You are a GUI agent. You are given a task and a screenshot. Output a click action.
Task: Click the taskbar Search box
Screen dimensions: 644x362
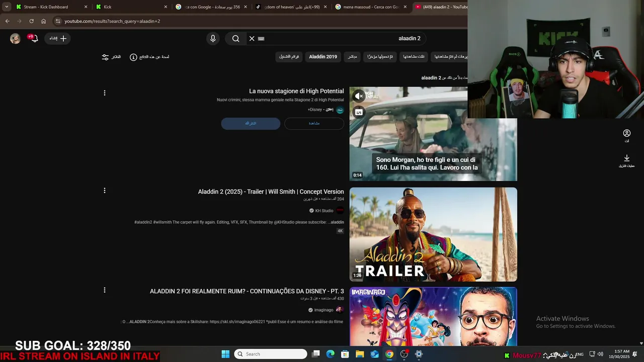click(271, 354)
